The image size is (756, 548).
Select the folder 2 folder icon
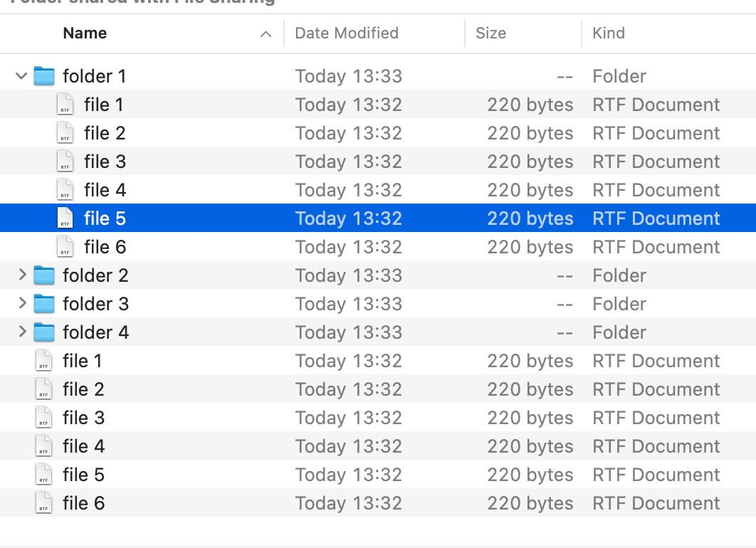[x=44, y=275]
